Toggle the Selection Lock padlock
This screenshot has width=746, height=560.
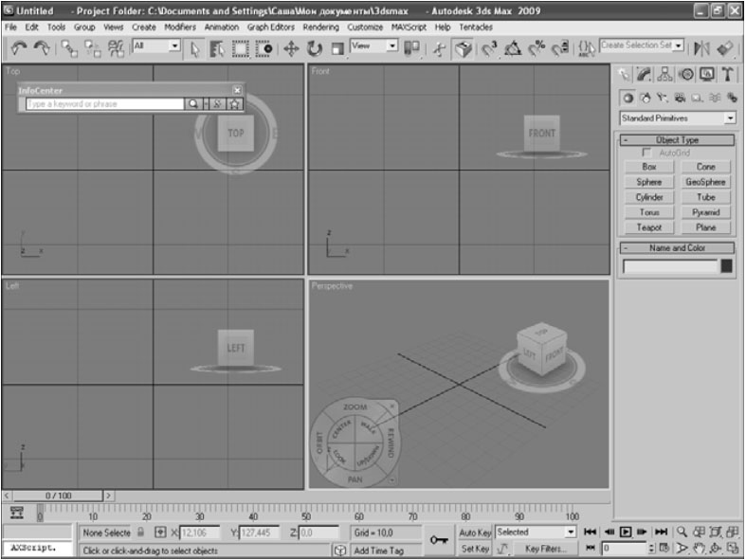pos(140,532)
